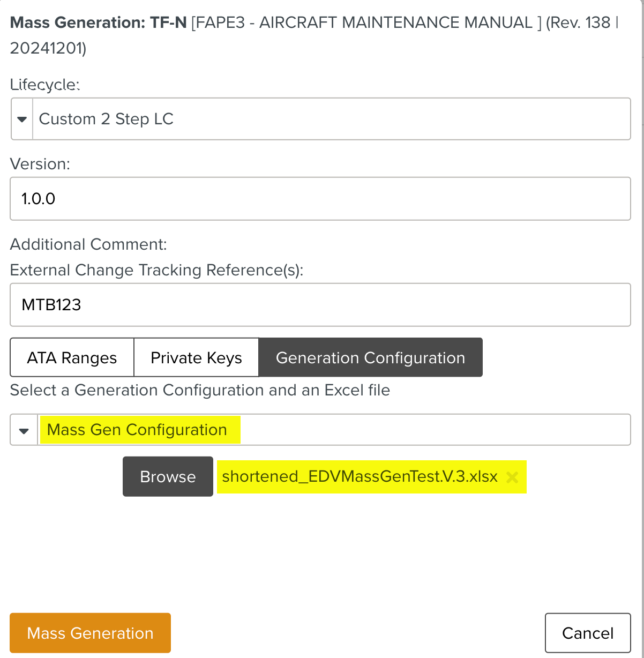The height and width of the screenshot is (658, 644).
Task: Click the External Change Tracking Reference(s) label
Action: click(x=156, y=270)
